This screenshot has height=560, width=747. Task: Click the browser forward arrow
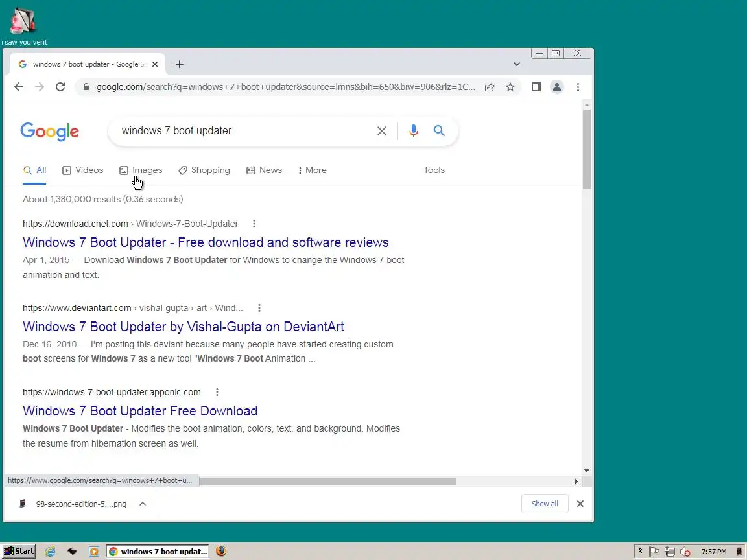pyautogui.click(x=40, y=87)
